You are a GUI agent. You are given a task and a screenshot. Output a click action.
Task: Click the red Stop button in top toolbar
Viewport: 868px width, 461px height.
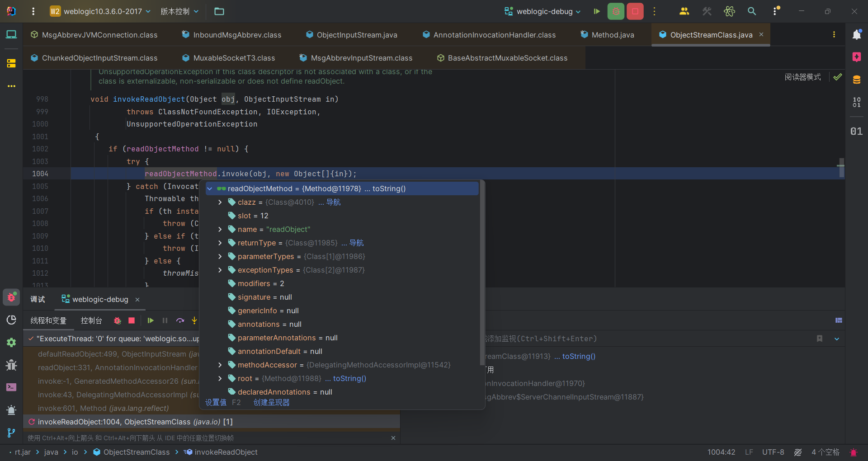tap(635, 11)
